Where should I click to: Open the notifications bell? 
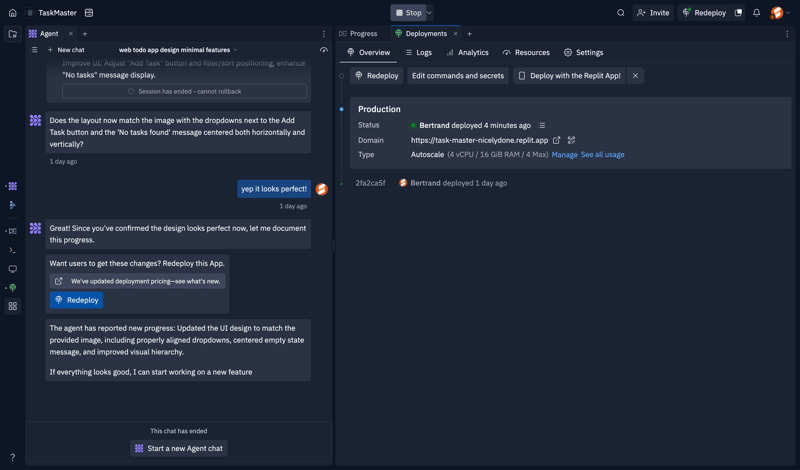click(757, 13)
